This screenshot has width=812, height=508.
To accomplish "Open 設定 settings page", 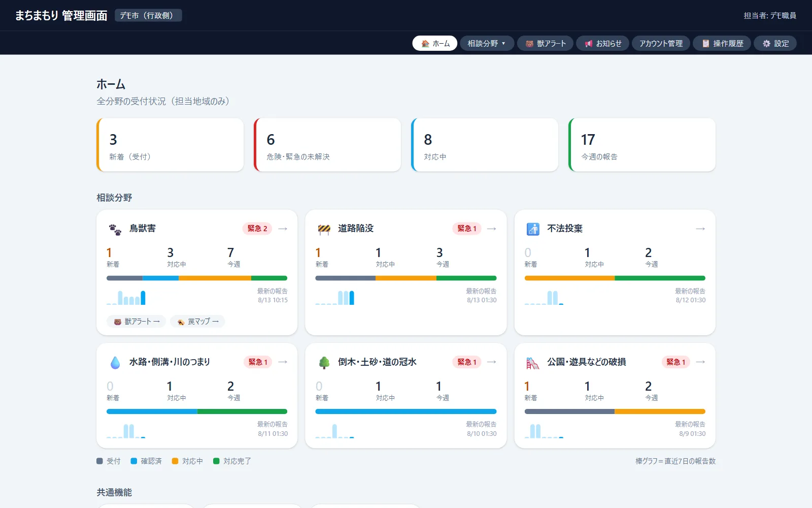I will [775, 43].
